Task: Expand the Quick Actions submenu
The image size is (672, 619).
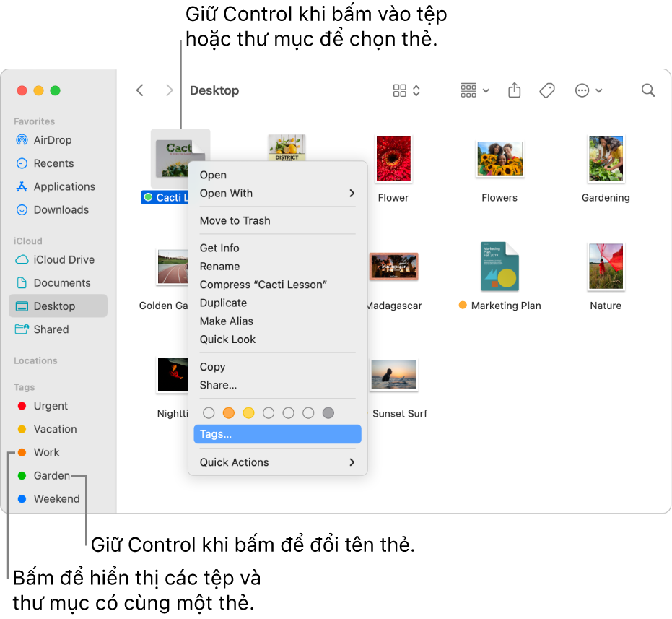Action: [x=277, y=462]
